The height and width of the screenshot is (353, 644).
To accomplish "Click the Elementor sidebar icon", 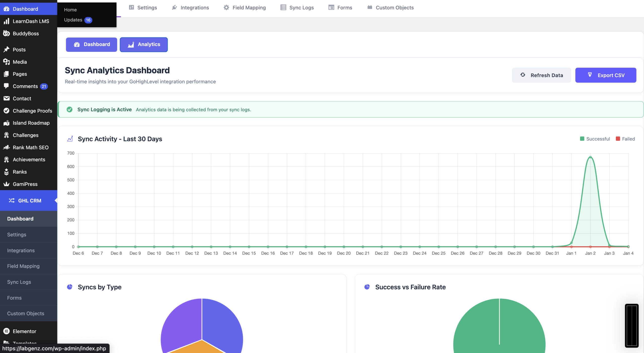I will click(x=7, y=331).
